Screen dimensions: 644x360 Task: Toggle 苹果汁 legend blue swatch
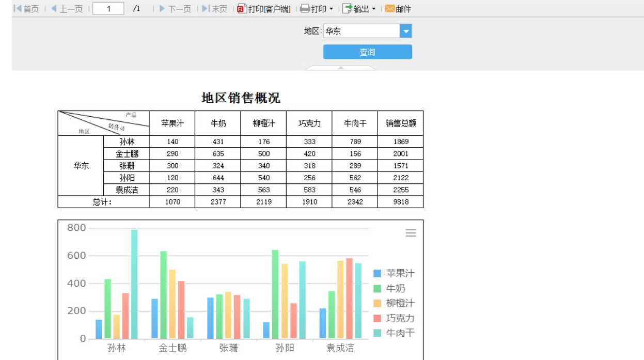(x=378, y=274)
